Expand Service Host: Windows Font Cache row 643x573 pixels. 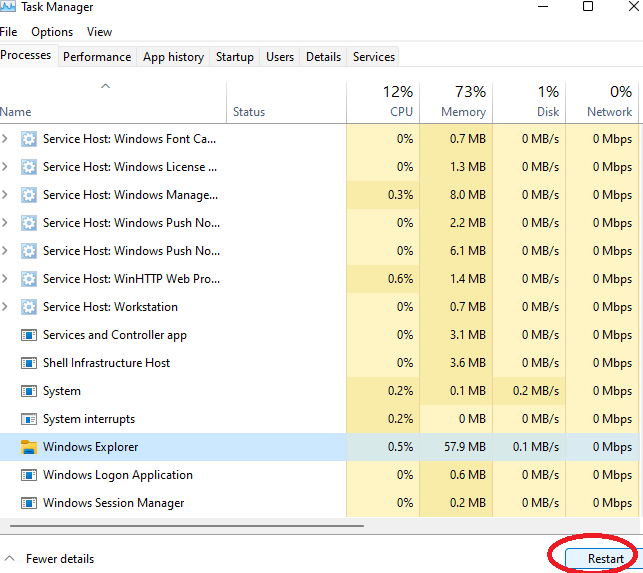pos(5,139)
